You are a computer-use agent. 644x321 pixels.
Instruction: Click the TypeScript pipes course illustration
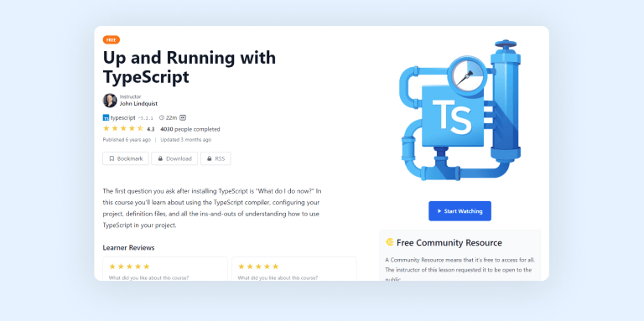coord(460,110)
